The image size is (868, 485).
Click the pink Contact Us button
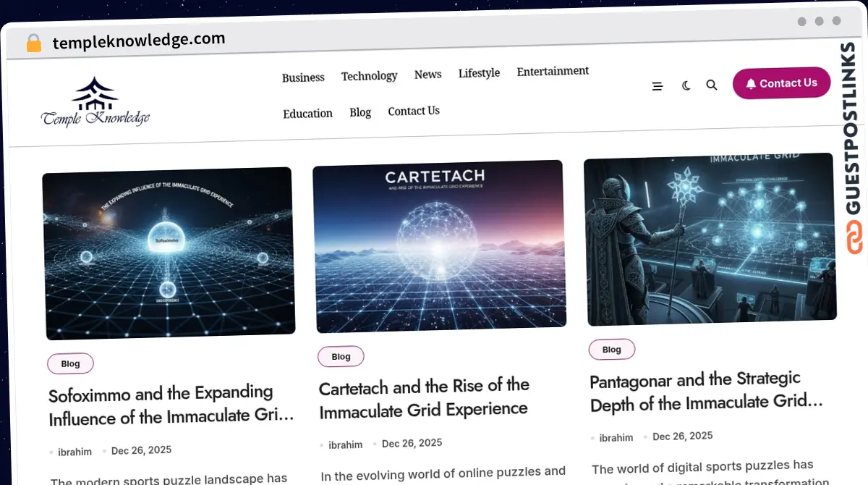click(781, 83)
